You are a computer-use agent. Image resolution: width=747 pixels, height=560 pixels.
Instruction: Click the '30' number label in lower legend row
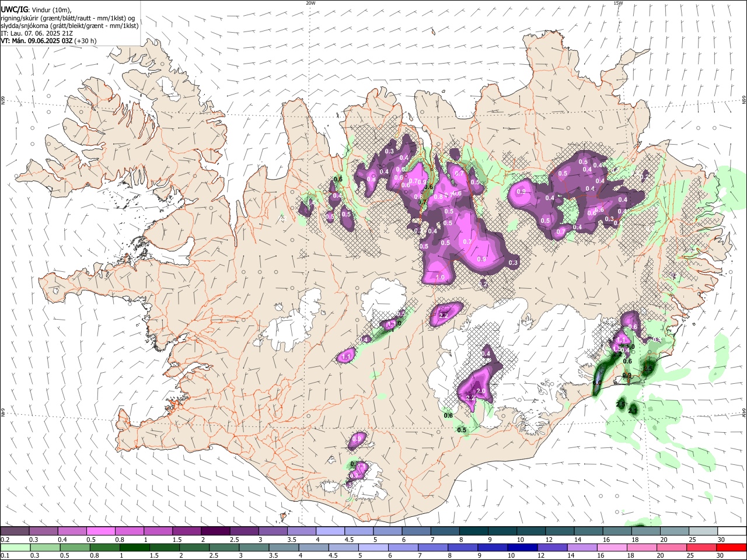(721, 556)
